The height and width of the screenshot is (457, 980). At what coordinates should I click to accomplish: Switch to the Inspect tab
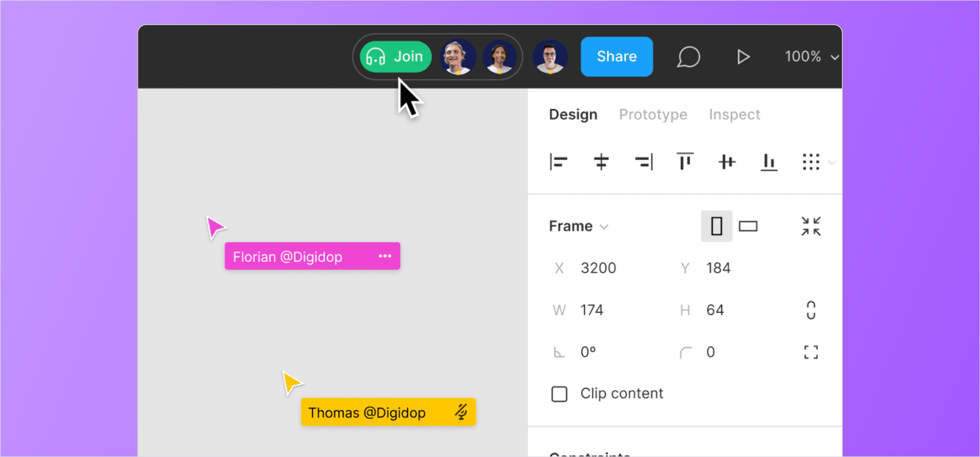point(734,114)
